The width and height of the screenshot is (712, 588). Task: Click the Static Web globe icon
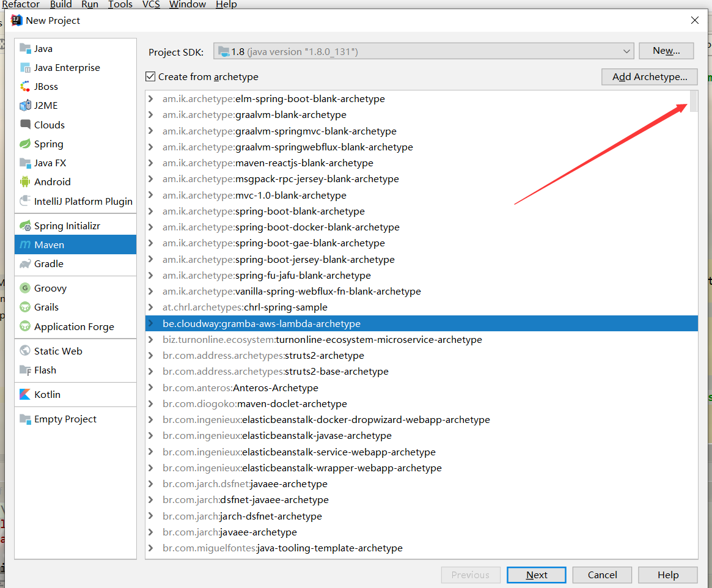coord(25,351)
